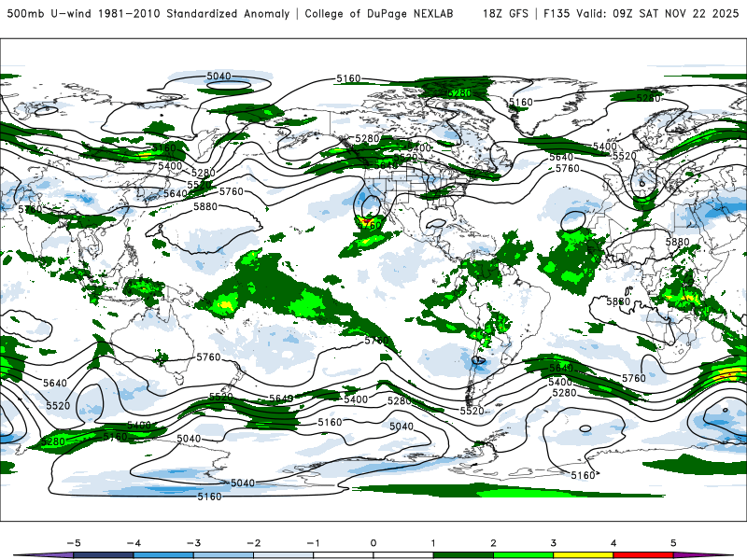Click the '-4' tick label on the color bar

click(134, 543)
